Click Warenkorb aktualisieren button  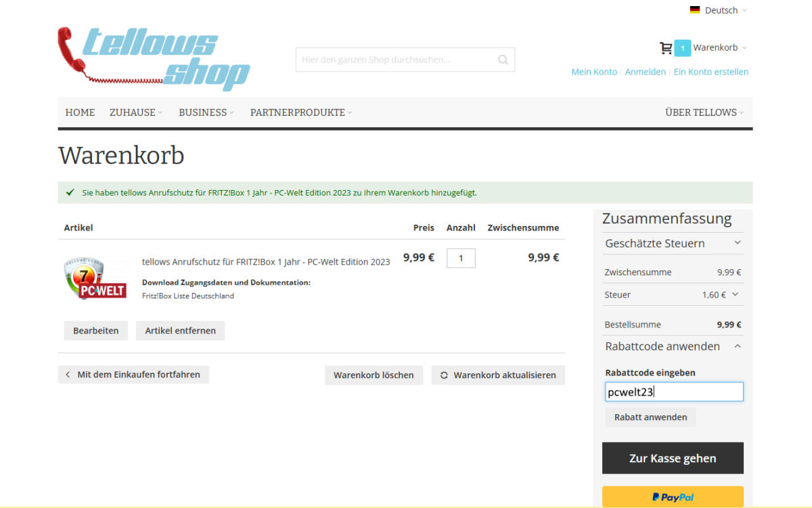[498, 375]
